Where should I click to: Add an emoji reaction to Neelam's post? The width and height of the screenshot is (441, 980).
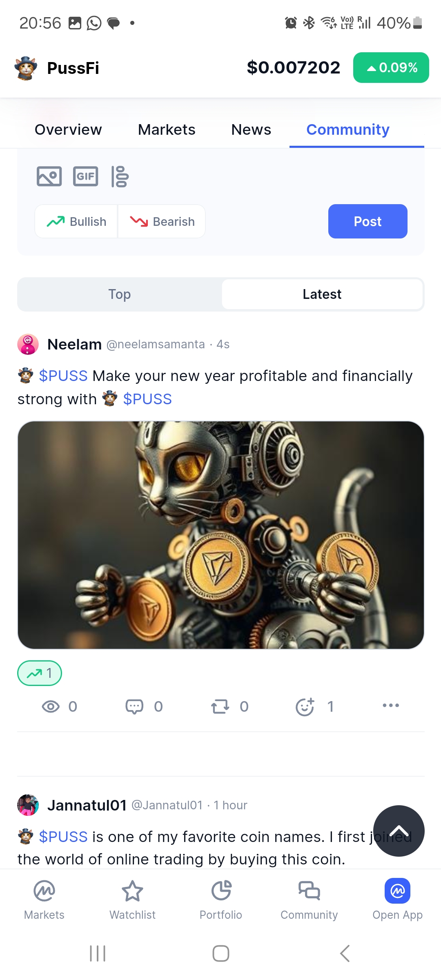(305, 706)
